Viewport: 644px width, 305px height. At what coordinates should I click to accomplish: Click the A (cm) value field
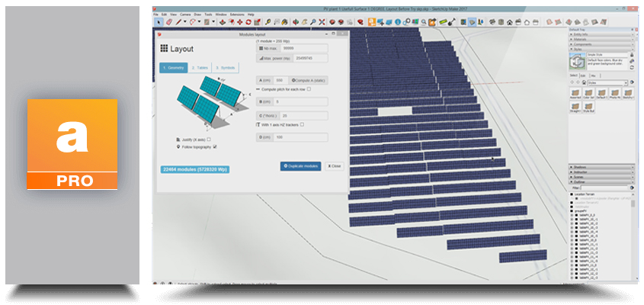tap(281, 80)
